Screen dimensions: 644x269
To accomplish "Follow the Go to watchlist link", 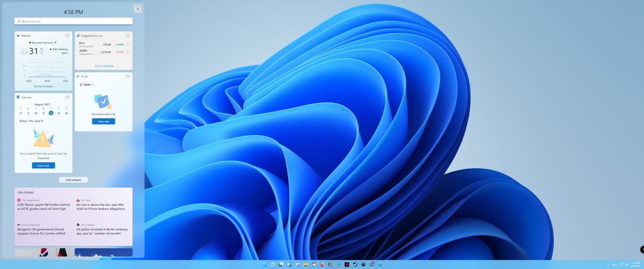I will tap(104, 66).
